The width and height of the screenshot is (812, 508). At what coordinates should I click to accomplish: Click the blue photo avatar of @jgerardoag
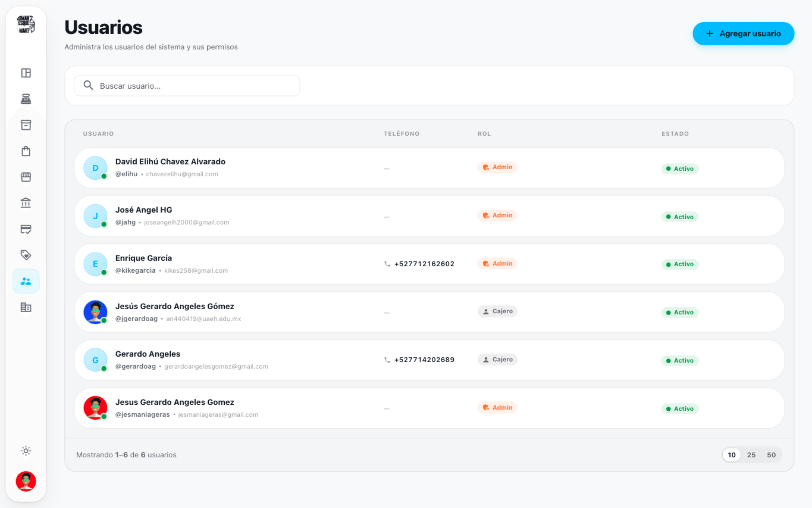coord(95,312)
